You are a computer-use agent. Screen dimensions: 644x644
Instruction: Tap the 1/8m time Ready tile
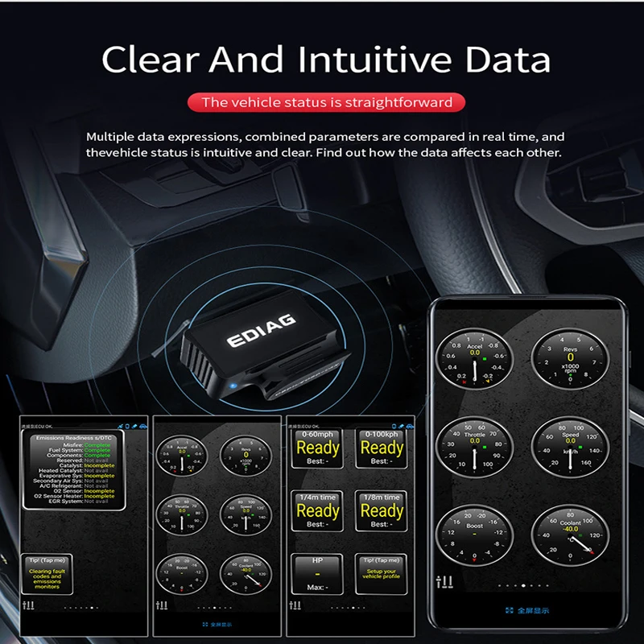382,511
